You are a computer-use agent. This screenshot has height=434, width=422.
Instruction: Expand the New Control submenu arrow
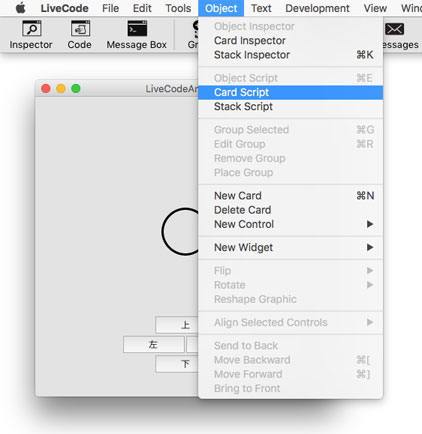(x=370, y=224)
